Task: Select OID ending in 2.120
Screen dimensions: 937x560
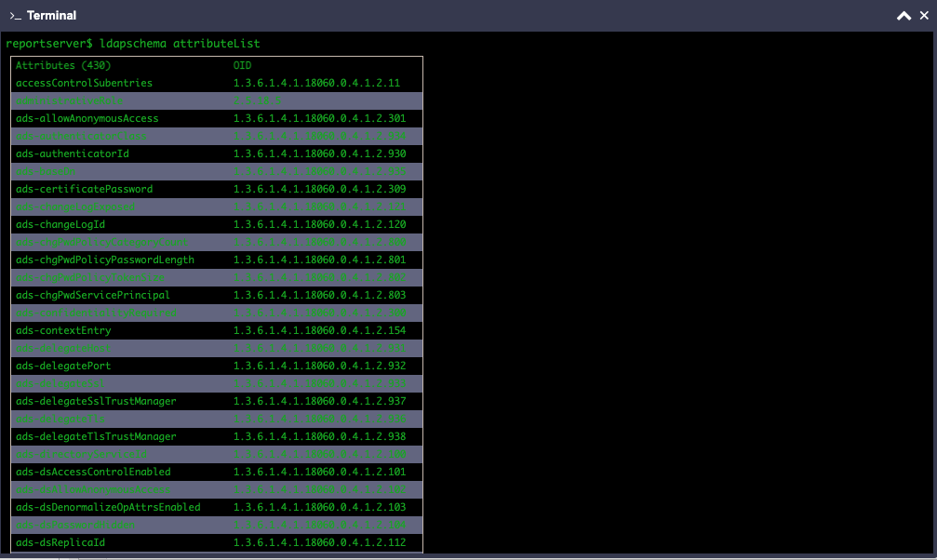Action: tap(320, 224)
